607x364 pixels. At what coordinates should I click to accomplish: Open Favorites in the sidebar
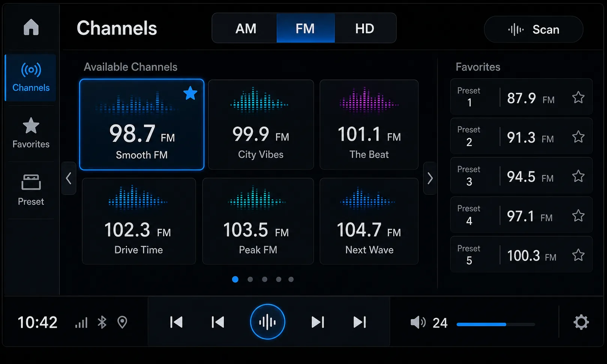point(31,133)
